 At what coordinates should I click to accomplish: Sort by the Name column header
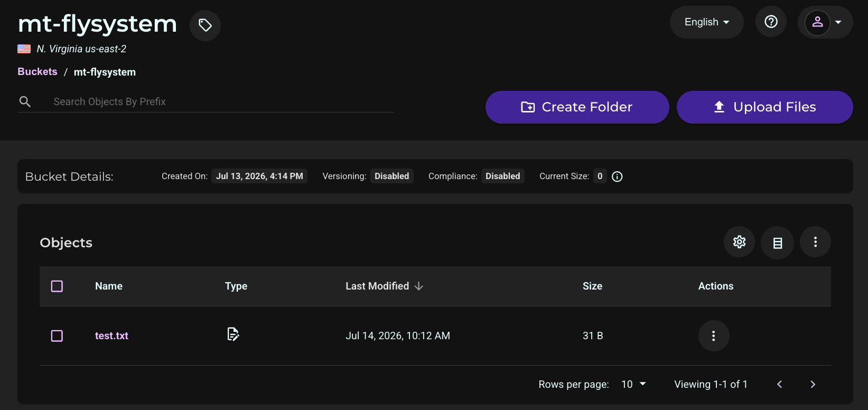(109, 286)
